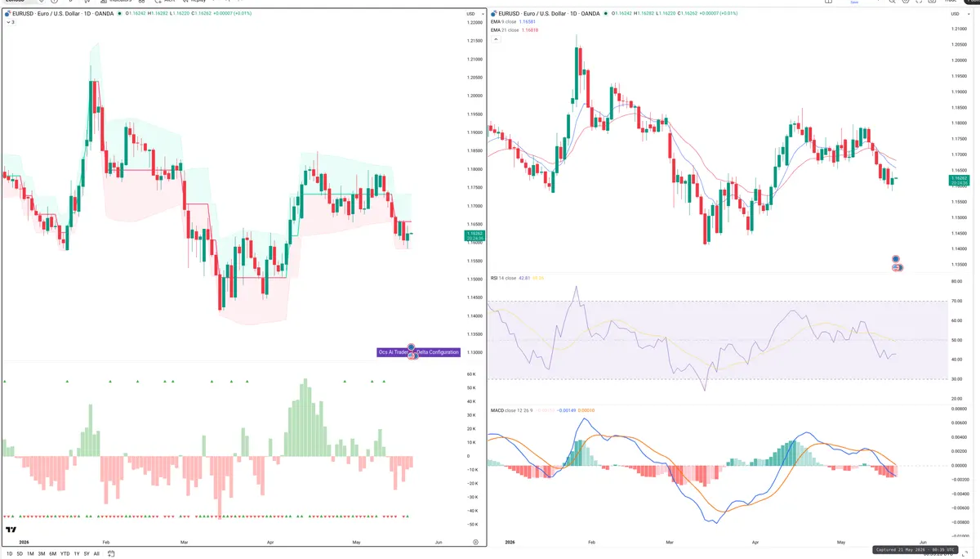The image size is (980, 559).
Task: Select the MACD close 12 26 9 legend
Action: click(511, 409)
